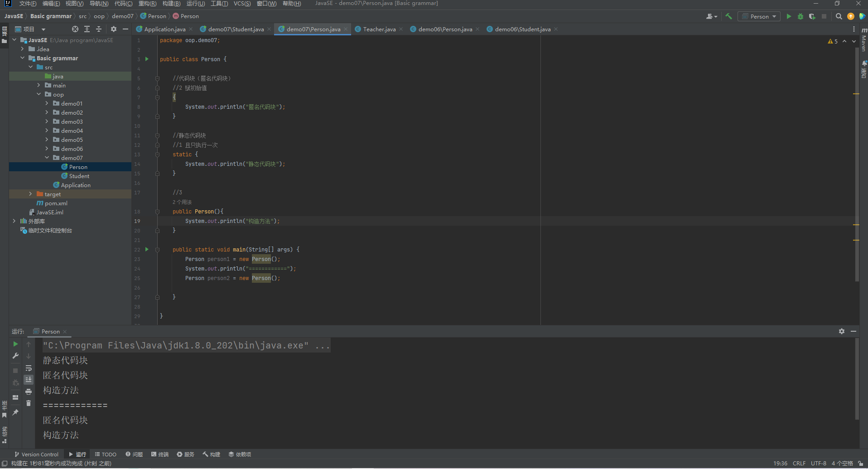
Task: Expand the .idea folder
Action: 22,49
